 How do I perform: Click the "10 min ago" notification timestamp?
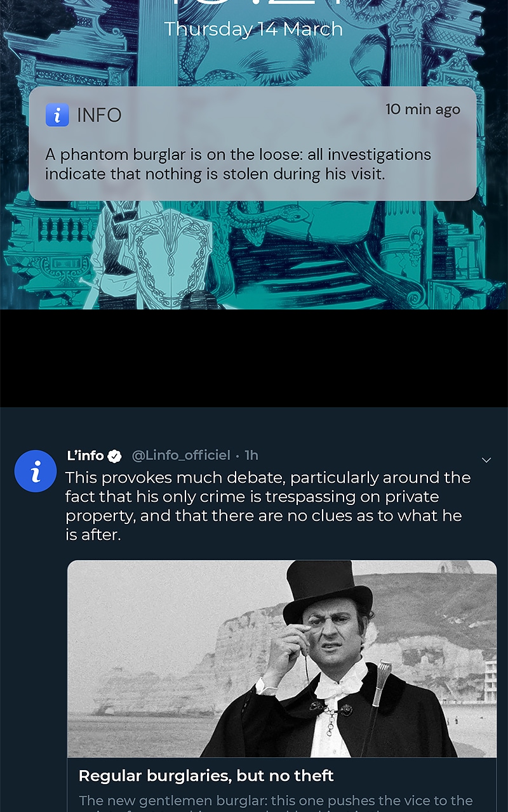point(422,109)
